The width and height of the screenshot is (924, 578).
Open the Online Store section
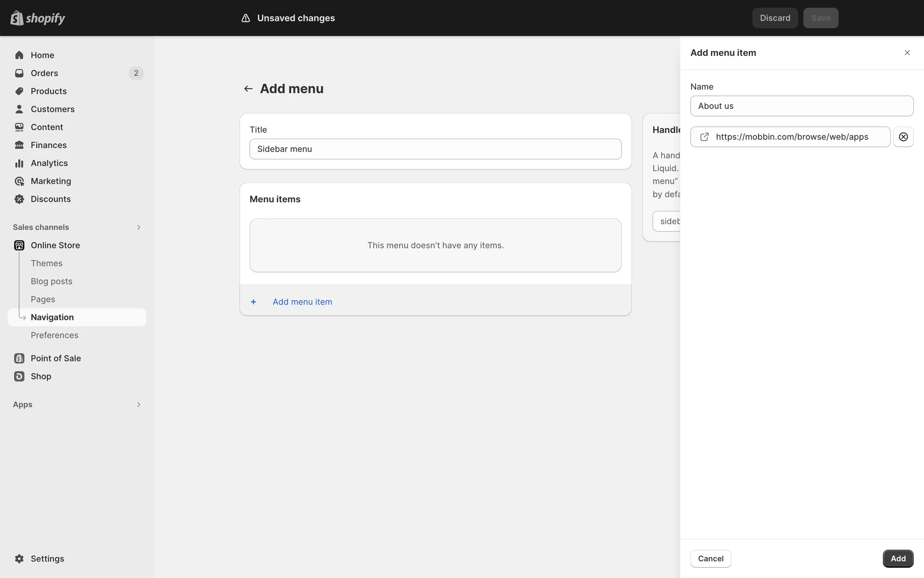point(55,245)
